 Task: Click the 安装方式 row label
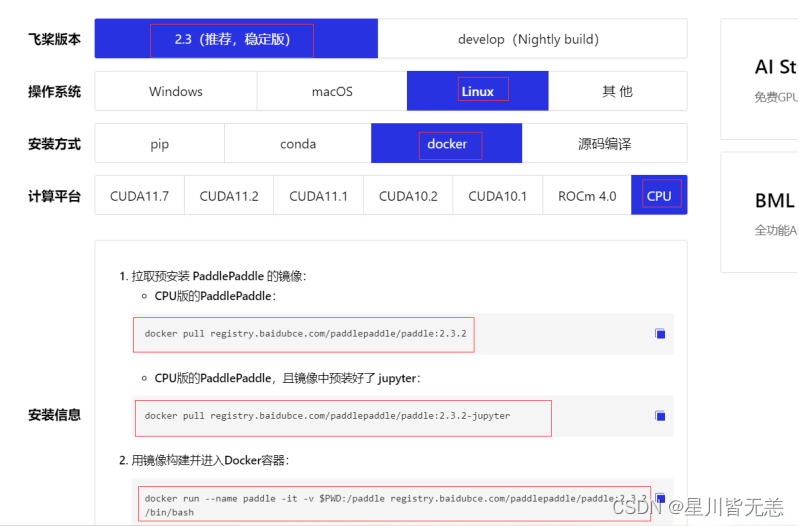55,144
